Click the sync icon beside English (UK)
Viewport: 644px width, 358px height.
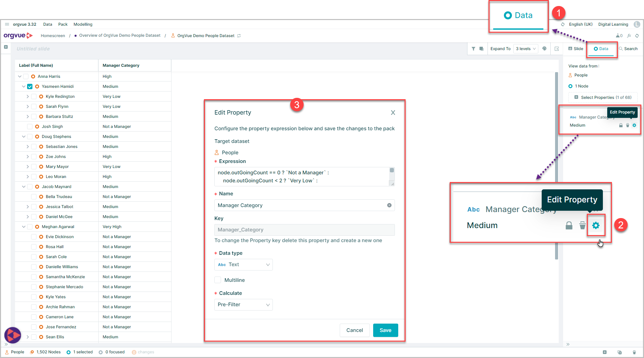click(x=563, y=24)
